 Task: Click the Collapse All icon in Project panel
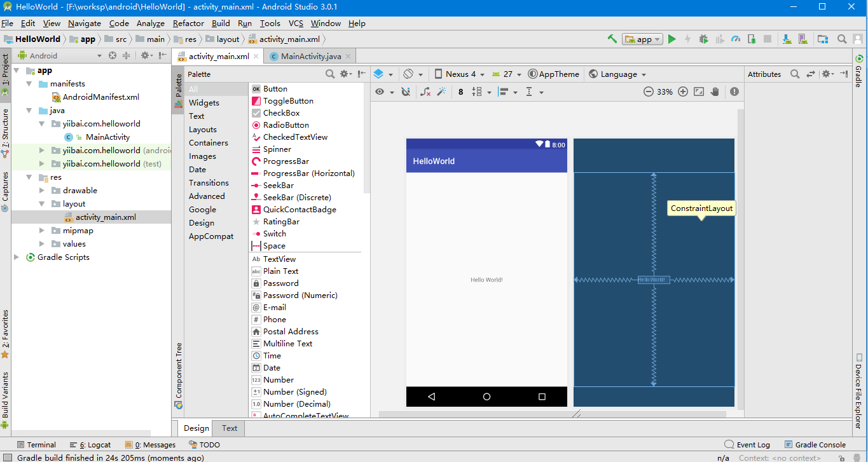[x=126, y=55]
